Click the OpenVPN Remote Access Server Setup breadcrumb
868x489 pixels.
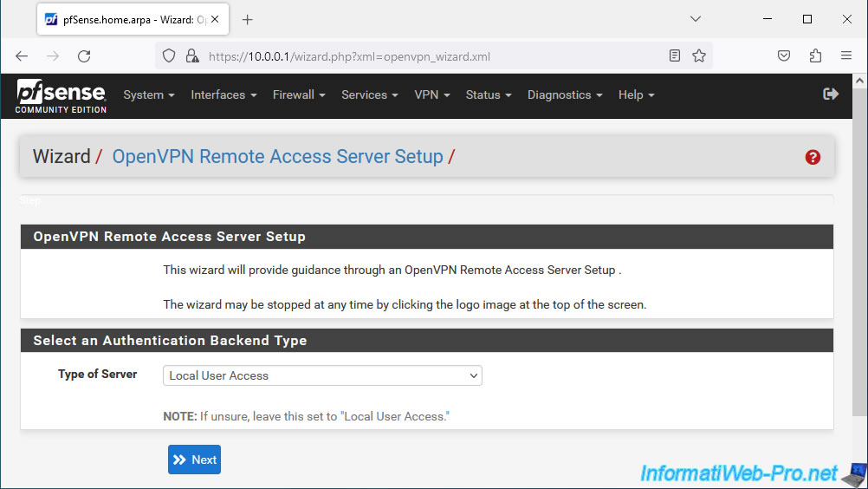[x=277, y=157]
